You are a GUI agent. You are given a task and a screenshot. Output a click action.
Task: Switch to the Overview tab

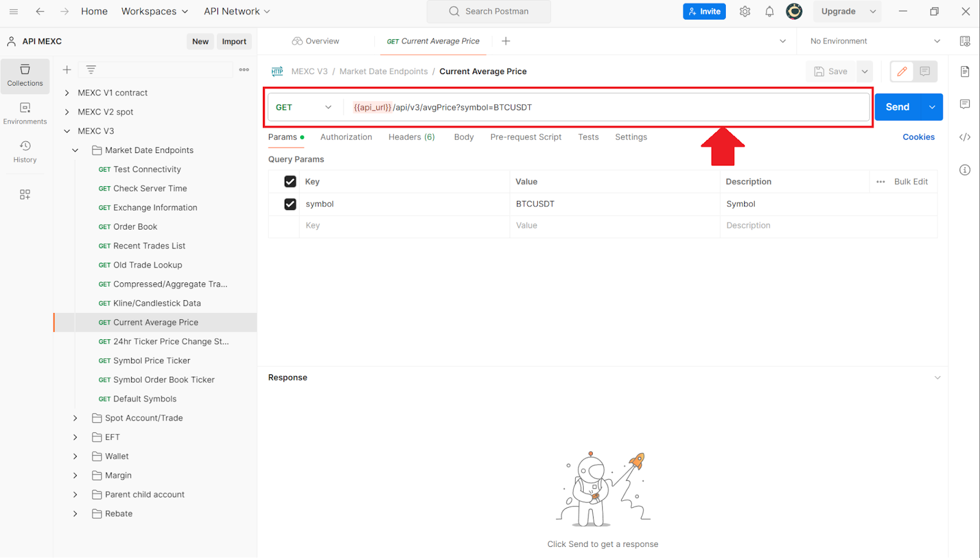point(315,41)
